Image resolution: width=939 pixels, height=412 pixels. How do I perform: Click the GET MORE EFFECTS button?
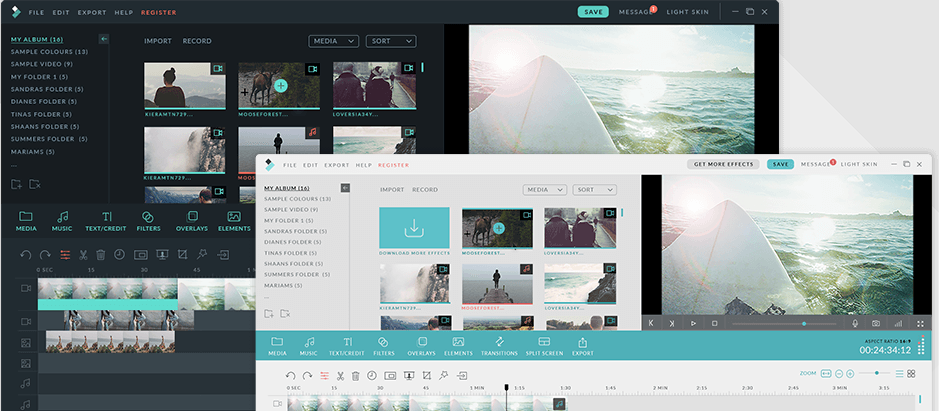coord(723,164)
